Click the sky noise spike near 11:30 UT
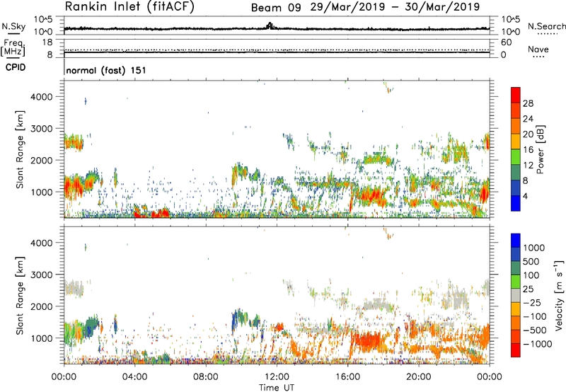 coord(270,25)
